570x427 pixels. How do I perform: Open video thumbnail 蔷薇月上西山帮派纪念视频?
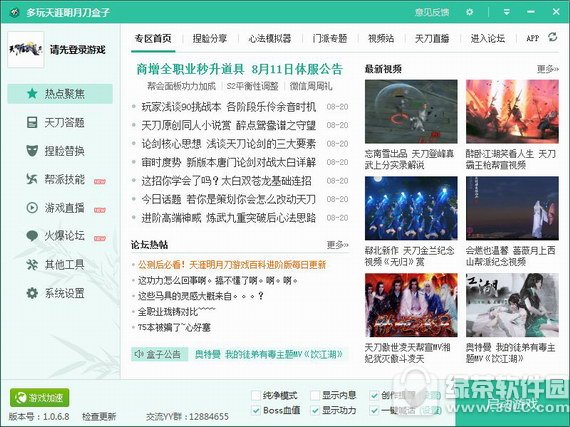coord(512,208)
